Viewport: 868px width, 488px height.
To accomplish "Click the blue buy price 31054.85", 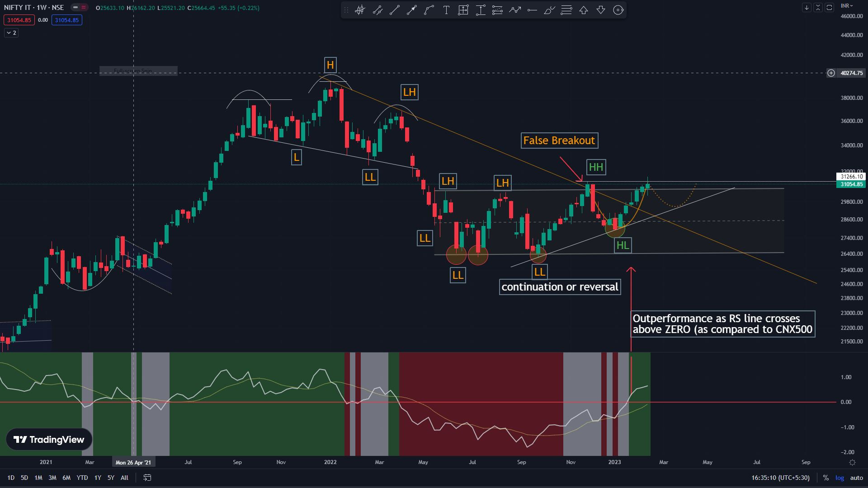I will coord(67,20).
